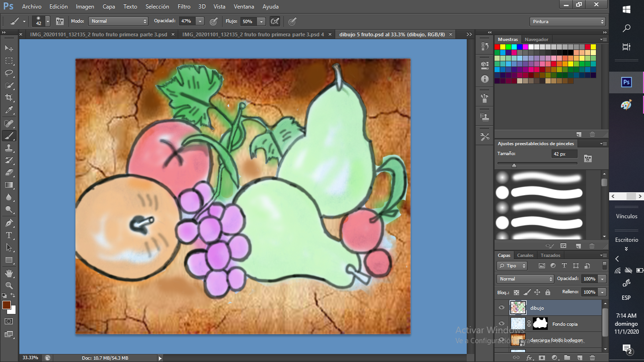Select the Horizontal Type tool

9,235
